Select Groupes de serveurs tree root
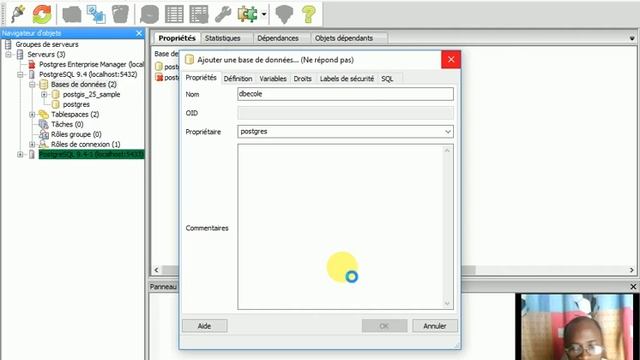This screenshot has height=360, width=640. coord(47,44)
